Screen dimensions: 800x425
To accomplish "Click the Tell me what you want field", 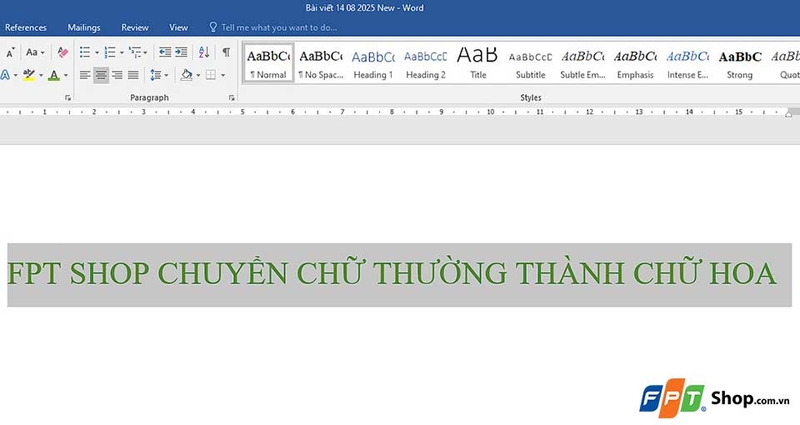I will point(279,28).
